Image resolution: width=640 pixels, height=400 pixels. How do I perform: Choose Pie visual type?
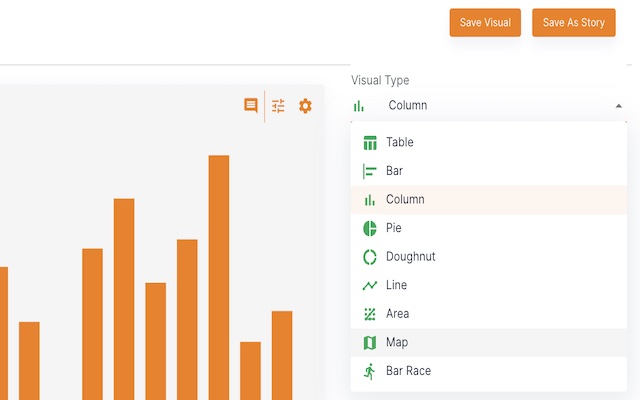[x=489, y=228]
